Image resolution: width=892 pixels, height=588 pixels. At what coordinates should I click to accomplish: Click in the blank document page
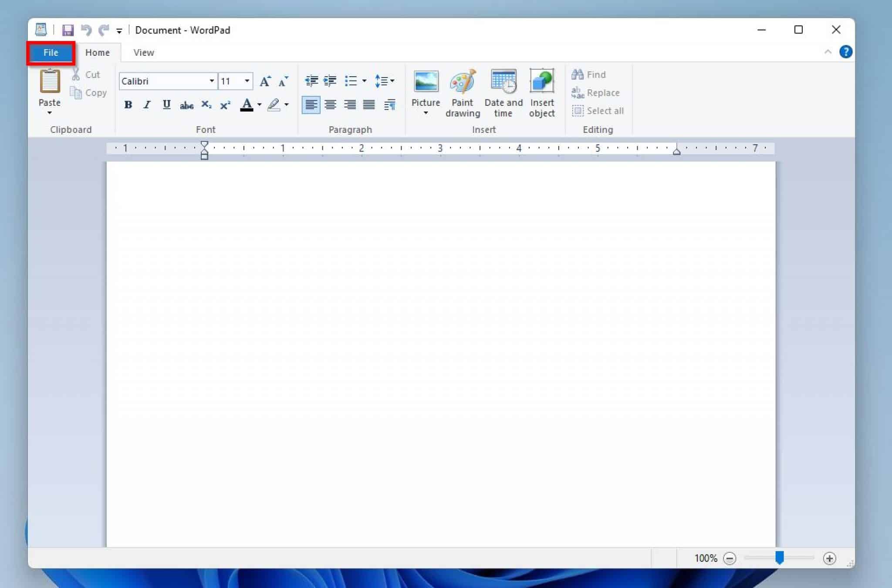pos(441,354)
